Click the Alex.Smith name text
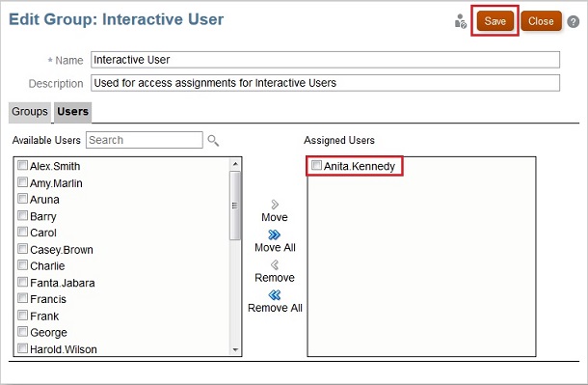 click(x=55, y=166)
